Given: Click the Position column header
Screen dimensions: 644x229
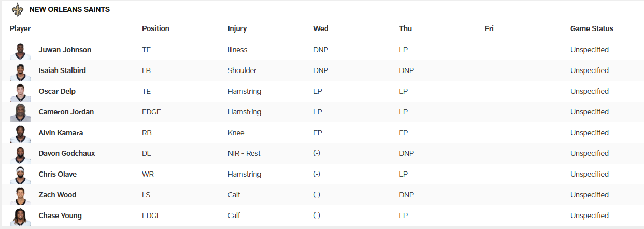Looking at the screenshot, I should [155, 28].
